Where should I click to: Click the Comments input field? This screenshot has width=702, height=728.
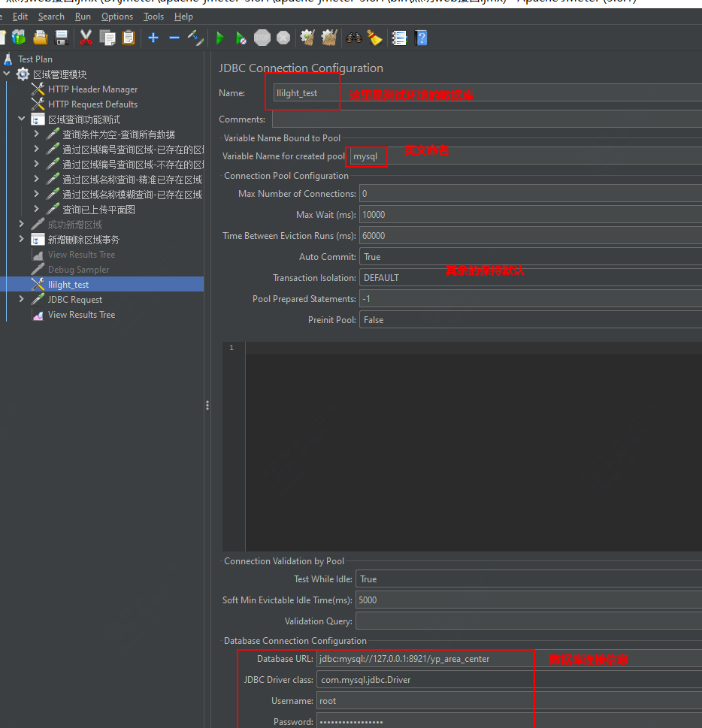coord(487,119)
